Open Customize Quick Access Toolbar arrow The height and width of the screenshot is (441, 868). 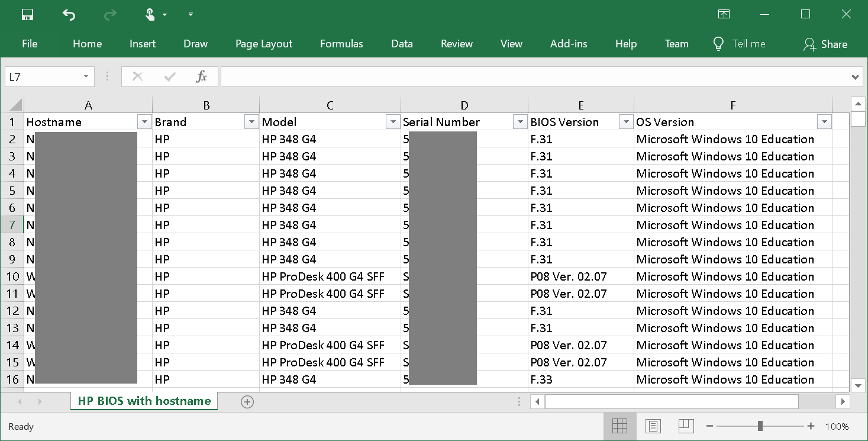[x=191, y=14]
